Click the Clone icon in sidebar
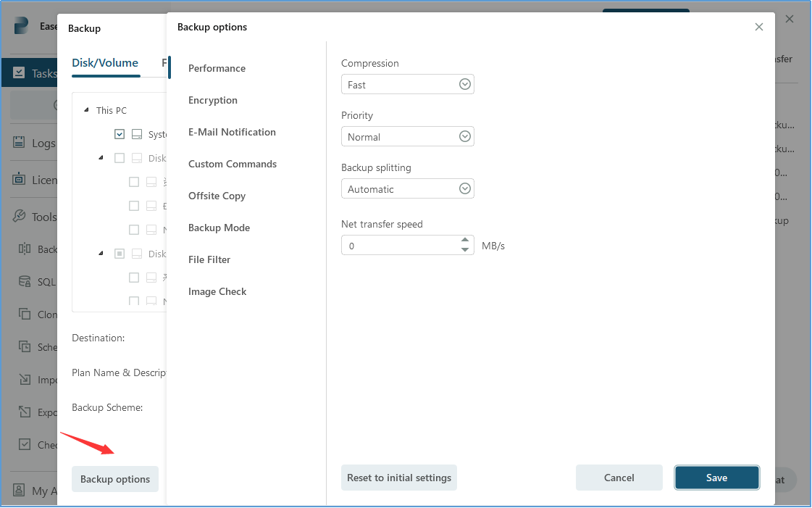This screenshot has height=508, width=812. point(25,315)
